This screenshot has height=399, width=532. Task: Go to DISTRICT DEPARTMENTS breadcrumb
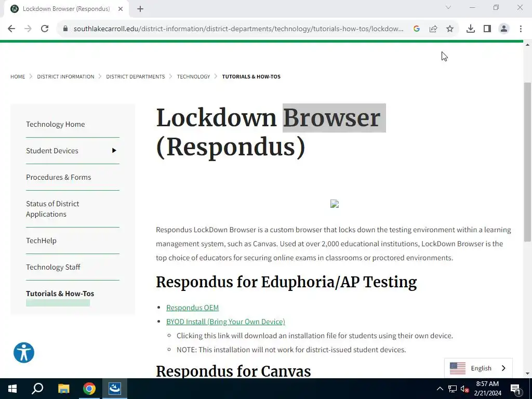(x=136, y=77)
